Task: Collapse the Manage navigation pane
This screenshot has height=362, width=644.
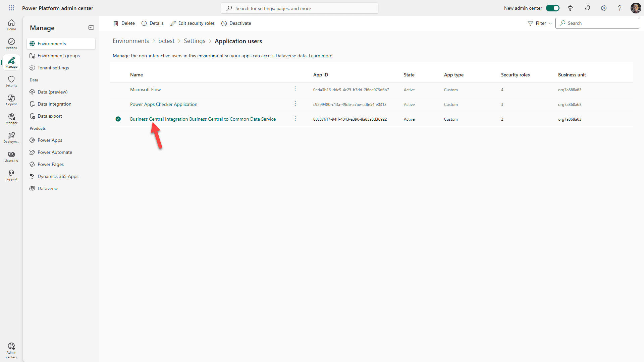Action: point(91,27)
